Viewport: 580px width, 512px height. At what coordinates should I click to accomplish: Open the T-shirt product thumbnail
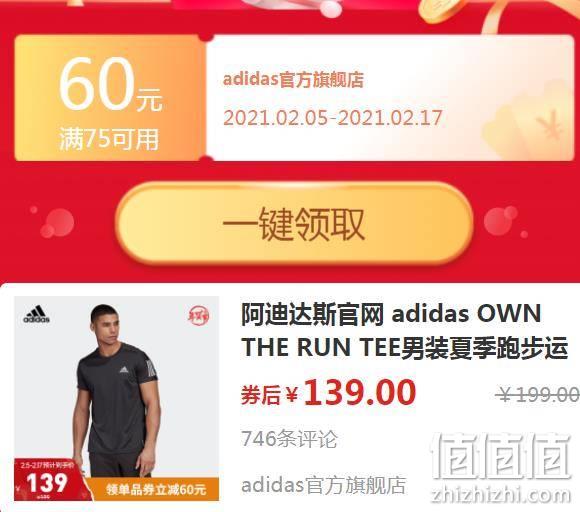[x=117, y=398]
